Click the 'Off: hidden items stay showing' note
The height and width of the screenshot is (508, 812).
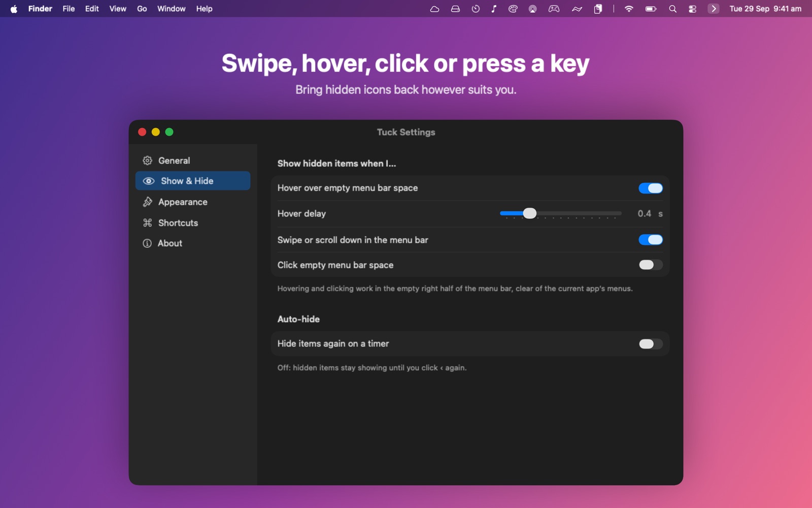click(372, 368)
